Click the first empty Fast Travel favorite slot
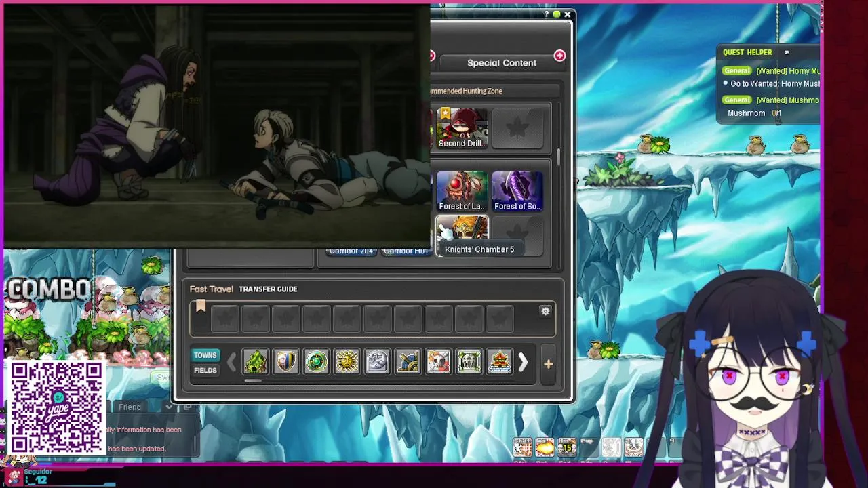Viewport: 868px width, 488px height. (x=225, y=319)
